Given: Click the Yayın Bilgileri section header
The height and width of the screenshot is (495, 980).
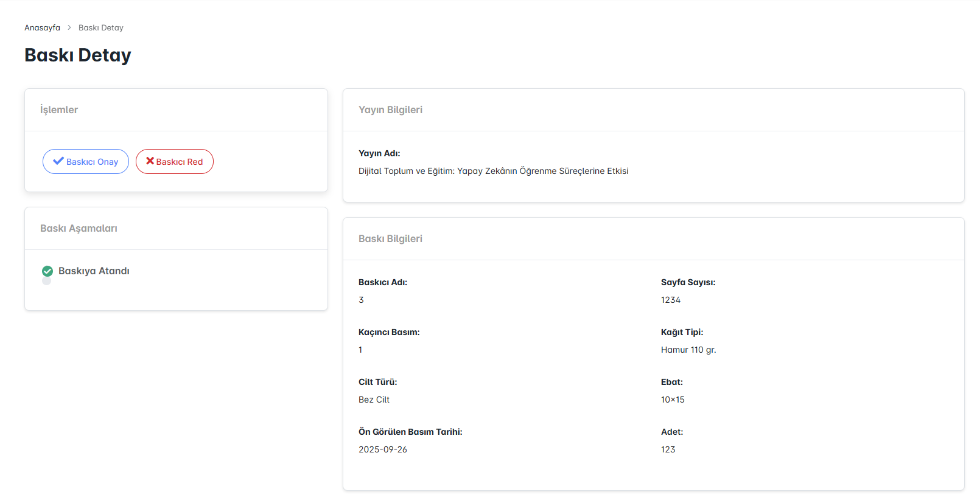Looking at the screenshot, I should point(390,109).
